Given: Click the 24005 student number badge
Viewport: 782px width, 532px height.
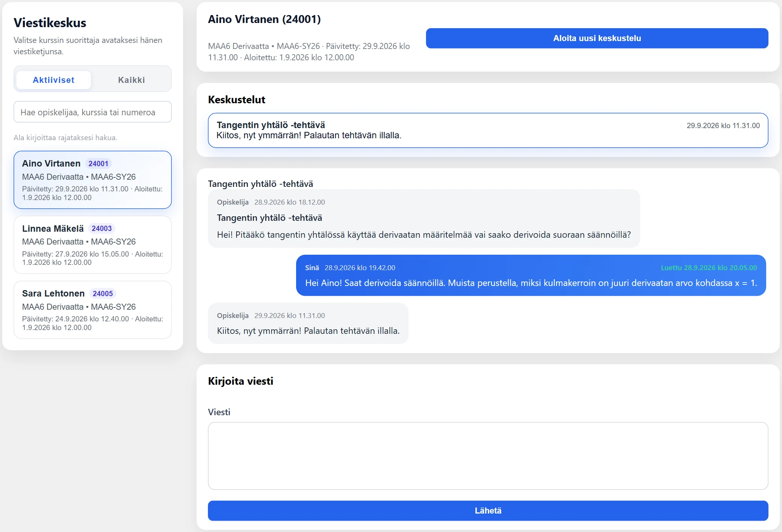Looking at the screenshot, I should tap(103, 294).
